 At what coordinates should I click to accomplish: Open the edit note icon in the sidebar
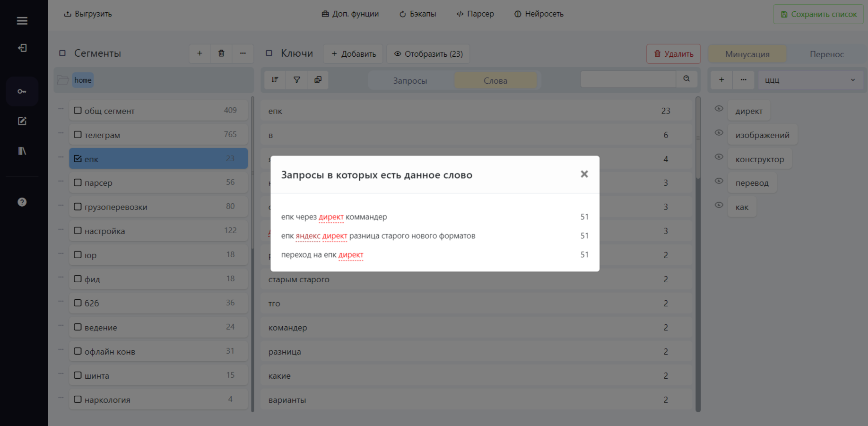(x=22, y=121)
